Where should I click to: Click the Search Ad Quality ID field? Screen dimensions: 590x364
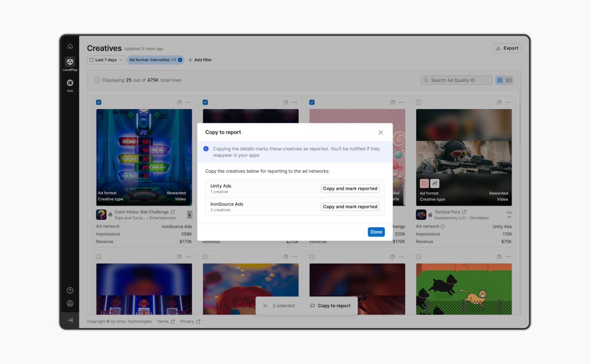point(456,80)
